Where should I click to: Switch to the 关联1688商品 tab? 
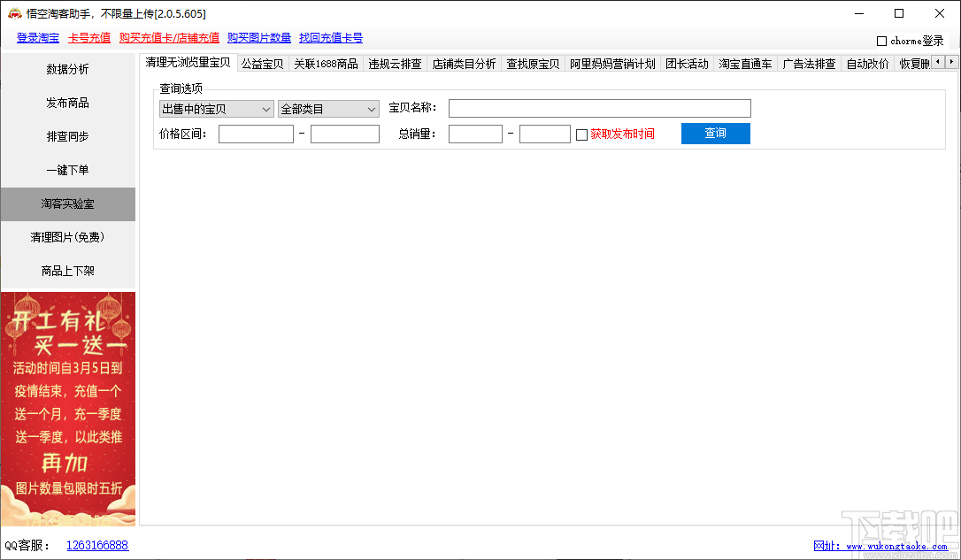[326, 64]
